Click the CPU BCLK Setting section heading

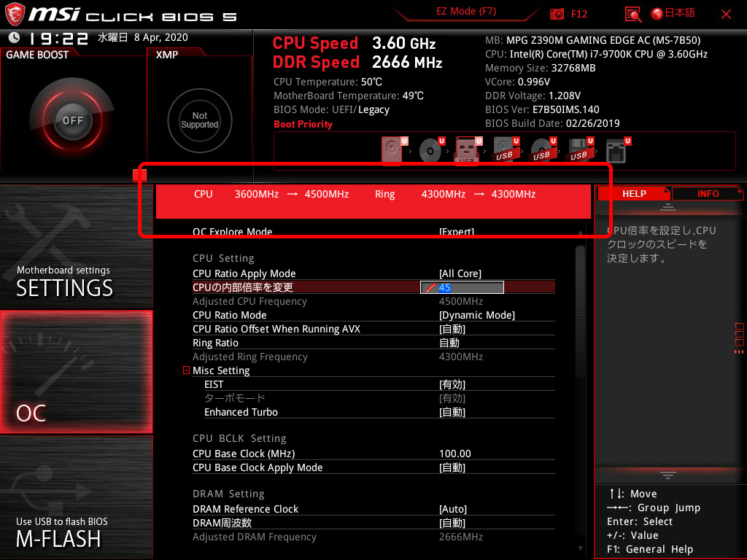[x=239, y=438]
